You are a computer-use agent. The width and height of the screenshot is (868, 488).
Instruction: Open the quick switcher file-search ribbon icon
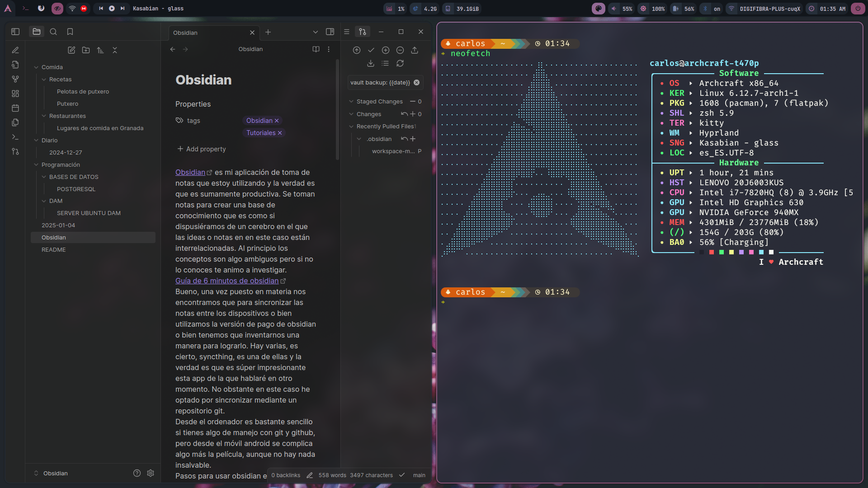point(15,65)
